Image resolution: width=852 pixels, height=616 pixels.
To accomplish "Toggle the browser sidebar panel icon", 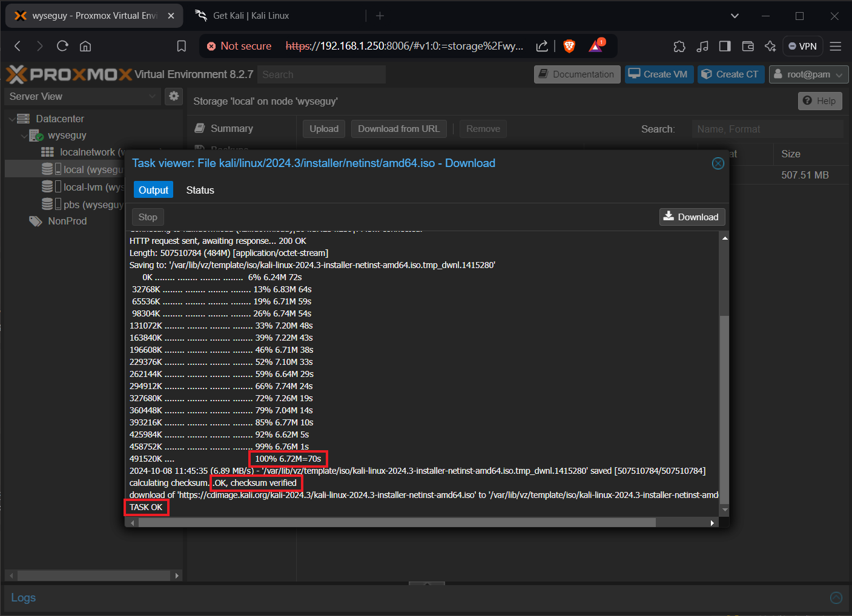I will point(725,46).
